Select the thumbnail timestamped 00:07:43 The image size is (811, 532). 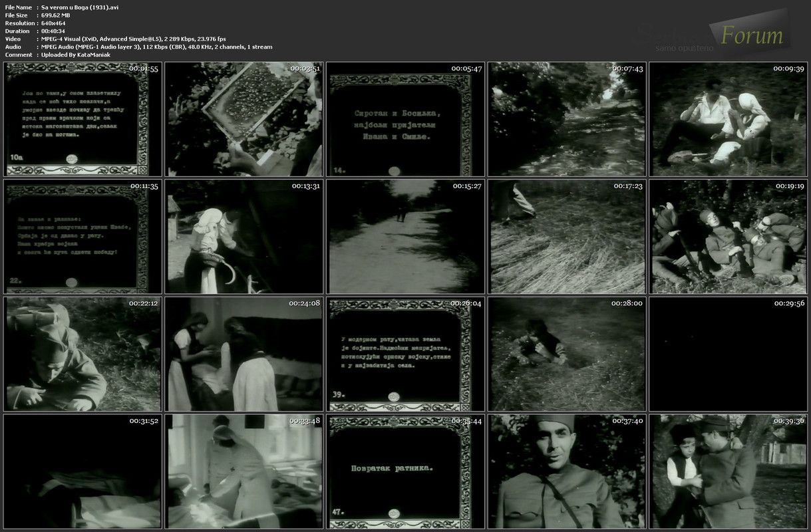[x=566, y=119]
